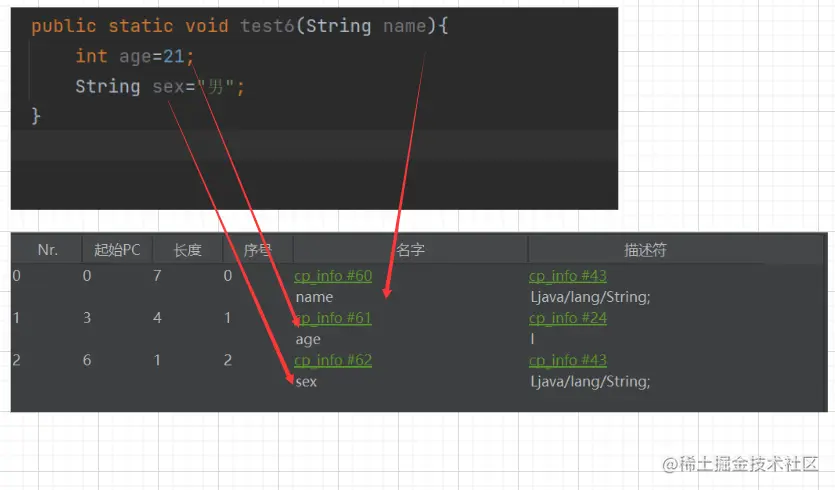
Task: Open the cp_info #61 link
Action: [x=333, y=318]
